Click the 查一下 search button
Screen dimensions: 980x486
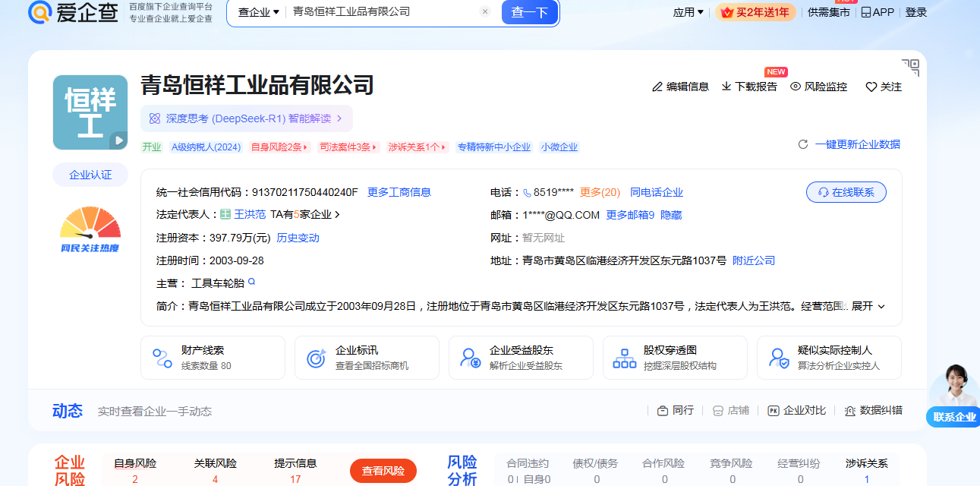pyautogui.click(x=530, y=12)
